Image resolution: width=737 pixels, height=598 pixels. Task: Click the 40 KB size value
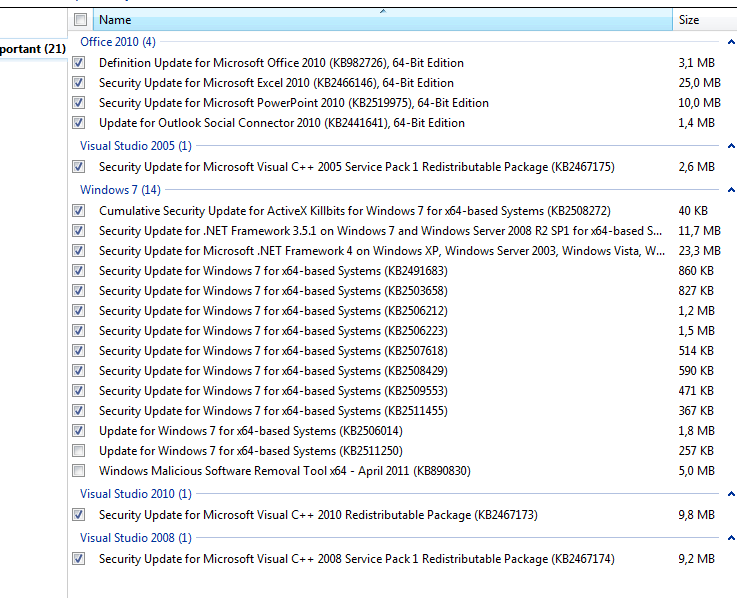click(693, 211)
